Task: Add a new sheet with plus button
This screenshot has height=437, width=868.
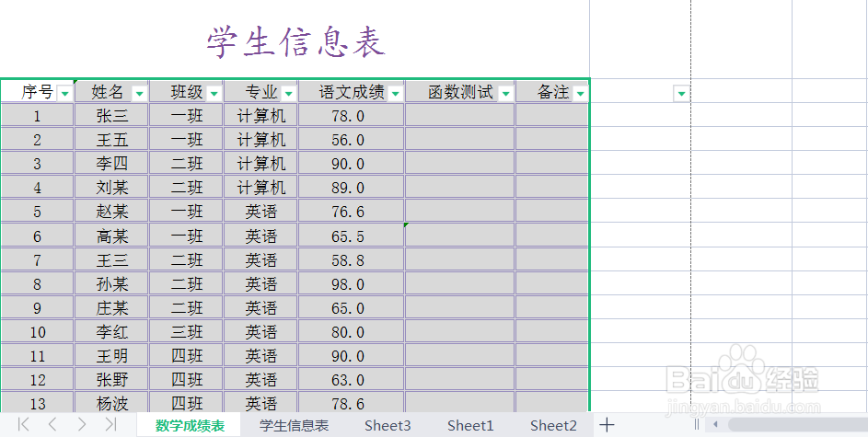Action: (x=608, y=425)
